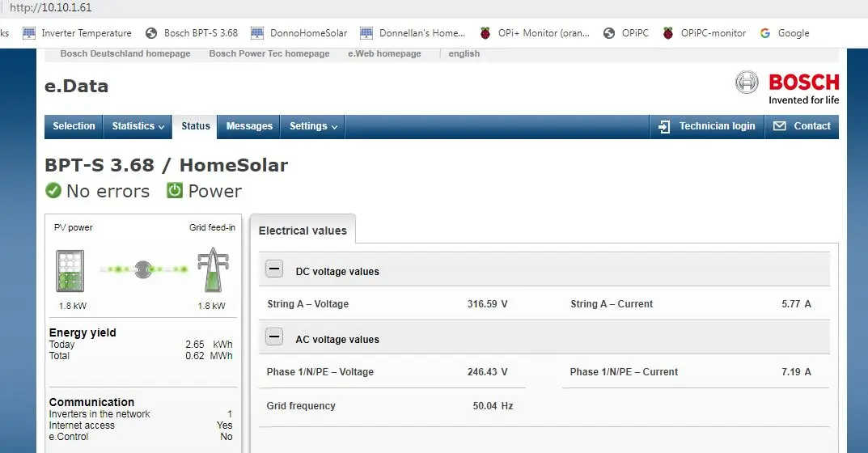868x453 pixels.
Task: Select the Status menu tab
Action: click(196, 126)
